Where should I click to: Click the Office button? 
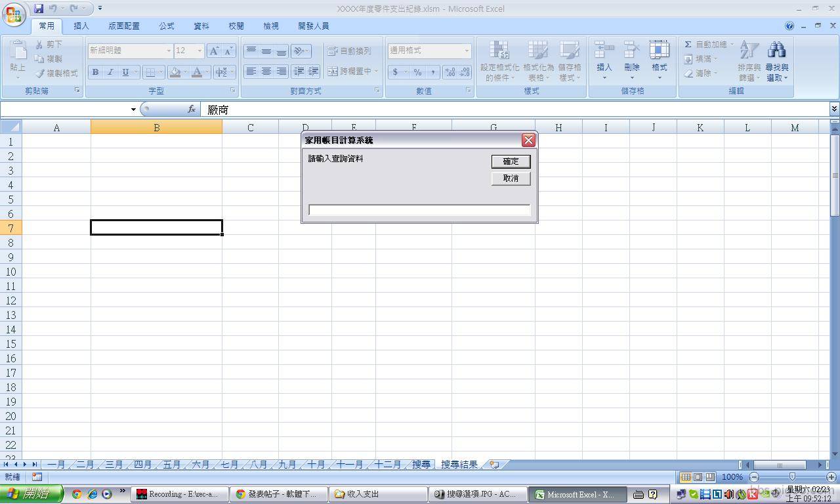(13, 14)
